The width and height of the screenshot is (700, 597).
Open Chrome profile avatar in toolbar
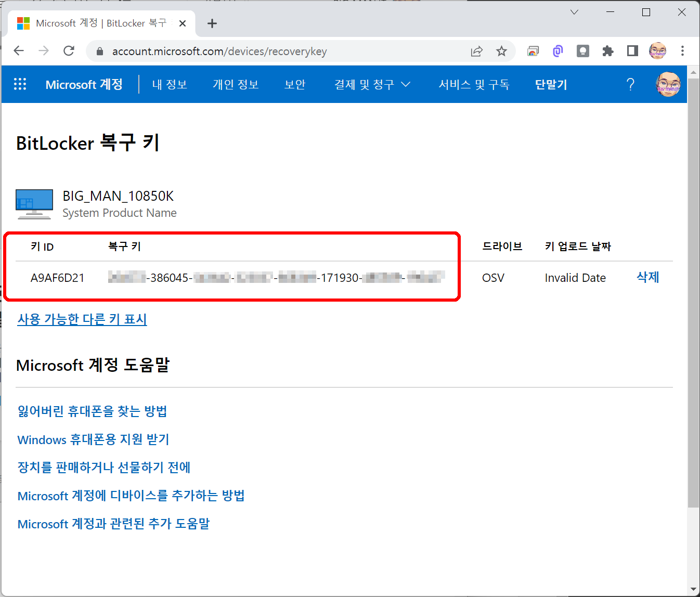point(658,50)
